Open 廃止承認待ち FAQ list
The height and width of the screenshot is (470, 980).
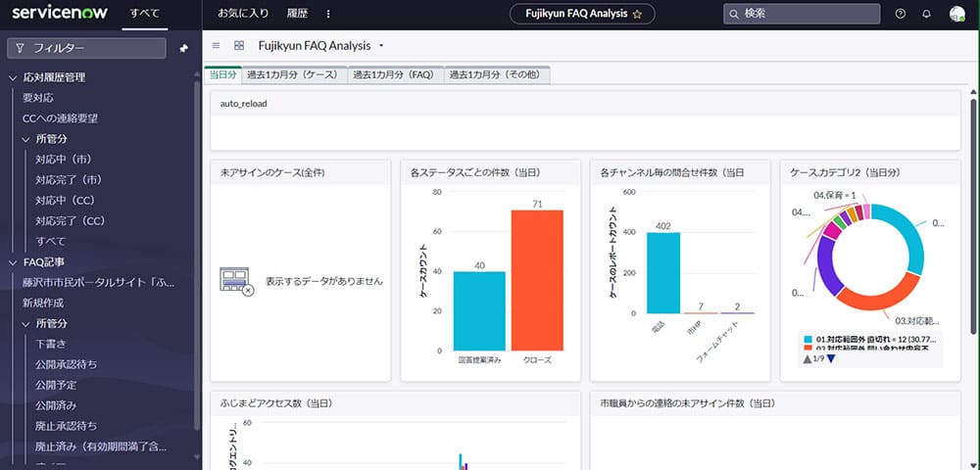[x=67, y=426]
